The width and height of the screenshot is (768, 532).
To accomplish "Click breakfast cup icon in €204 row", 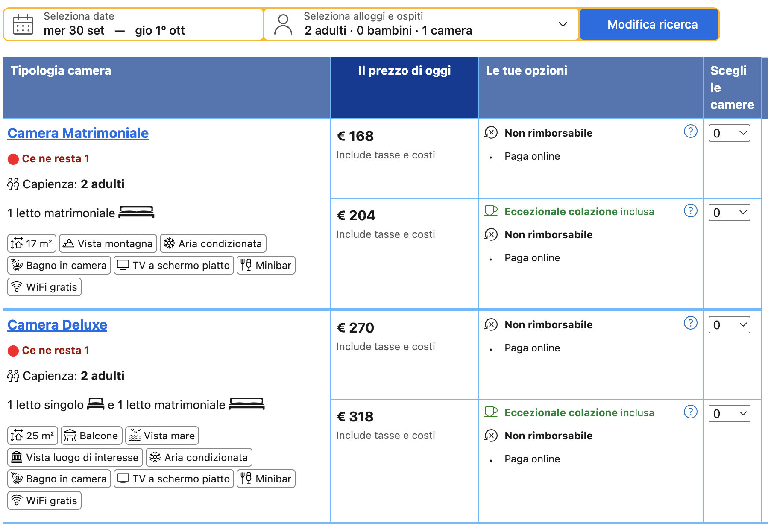I will tap(491, 211).
